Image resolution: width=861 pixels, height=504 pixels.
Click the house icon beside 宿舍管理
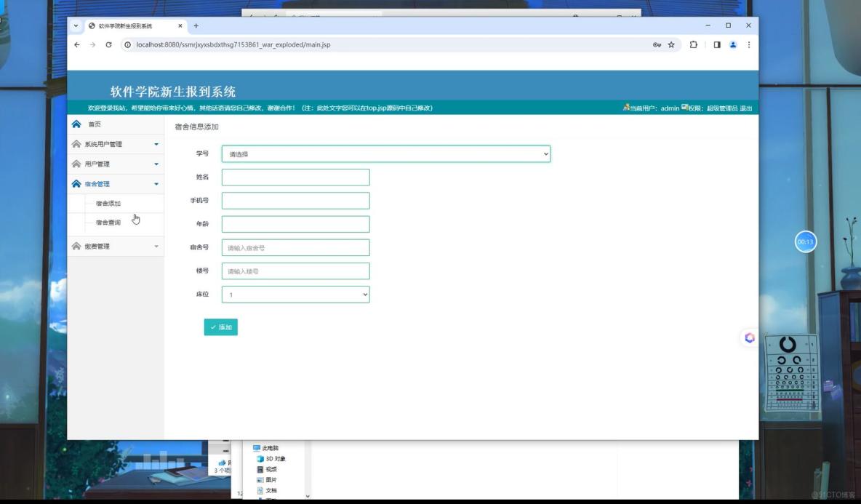(x=78, y=183)
